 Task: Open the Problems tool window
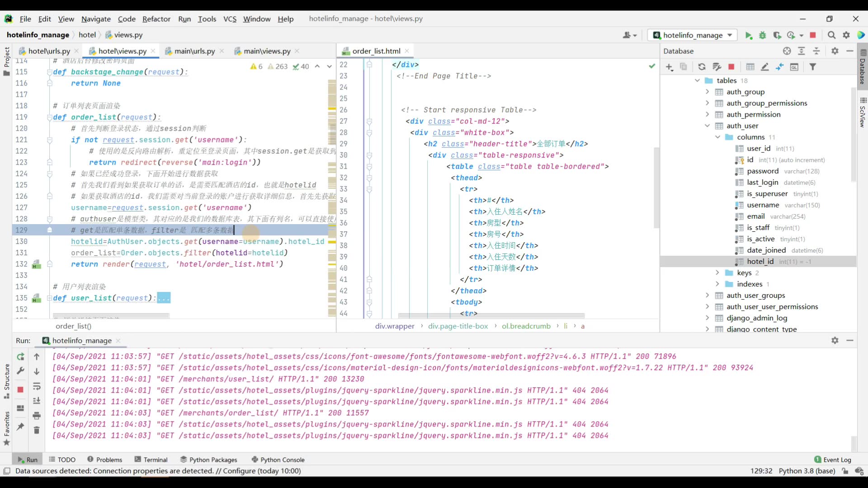click(104, 460)
